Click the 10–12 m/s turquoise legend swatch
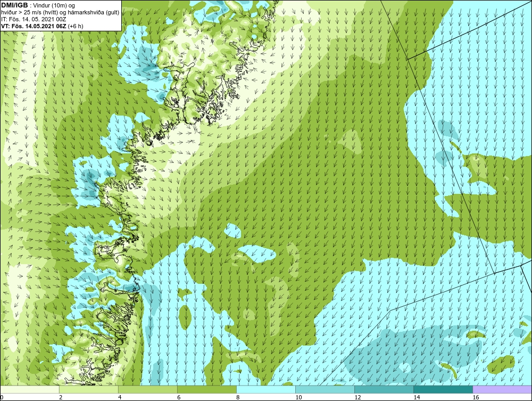The image size is (532, 401). (x=325, y=389)
